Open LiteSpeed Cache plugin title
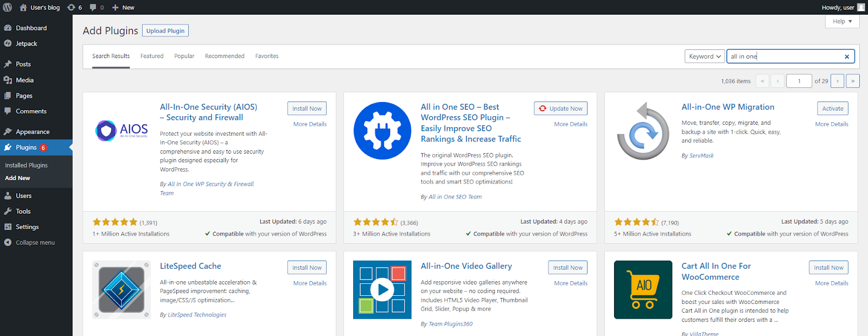The image size is (868, 336). point(190,266)
